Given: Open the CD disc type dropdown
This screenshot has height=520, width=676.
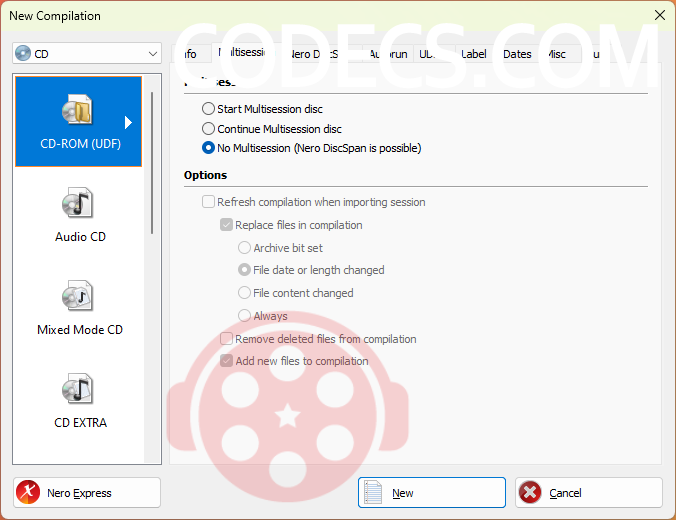Looking at the screenshot, I should tap(87, 53).
